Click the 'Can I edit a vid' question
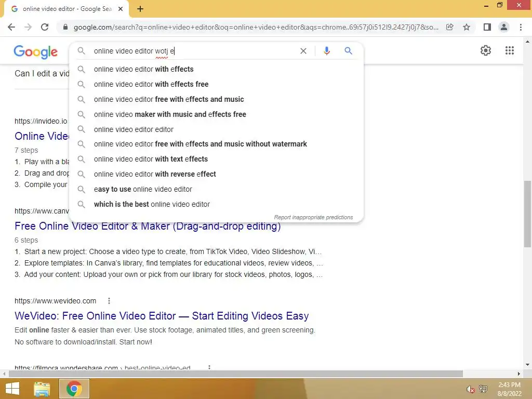The width and height of the screenshot is (532, 399). click(x=42, y=74)
